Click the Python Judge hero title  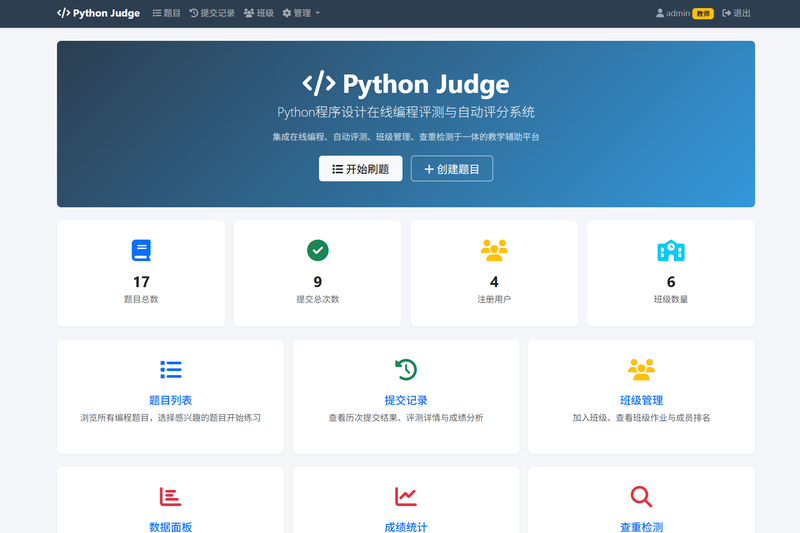[x=426, y=84]
